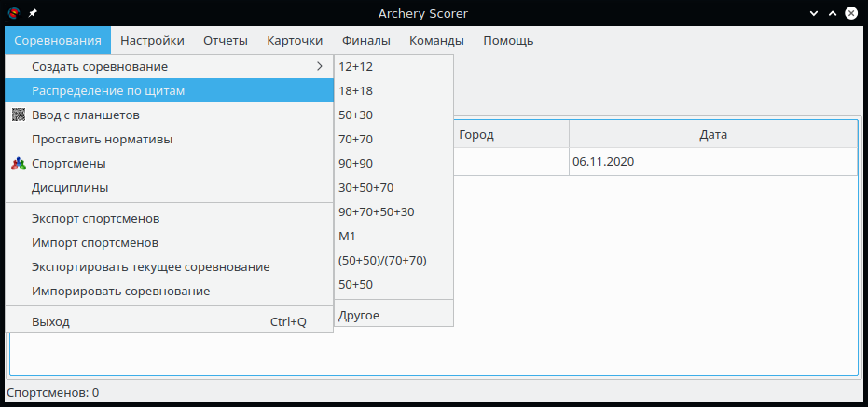This screenshot has width=868, height=407.
Task: Pick the M1 competition format
Action: 348,237
